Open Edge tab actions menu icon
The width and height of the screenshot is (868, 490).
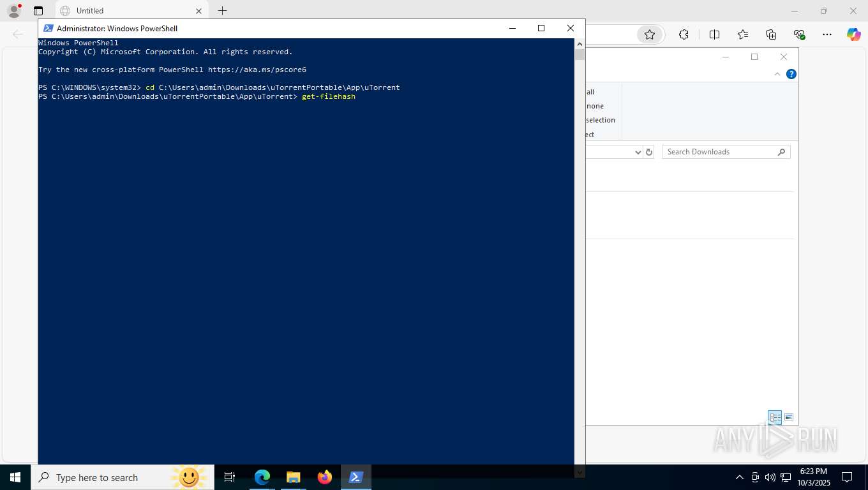click(x=38, y=11)
